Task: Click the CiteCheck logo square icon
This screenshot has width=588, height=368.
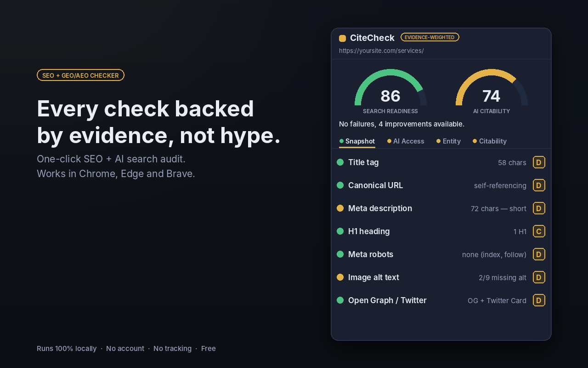Action: [x=342, y=38]
